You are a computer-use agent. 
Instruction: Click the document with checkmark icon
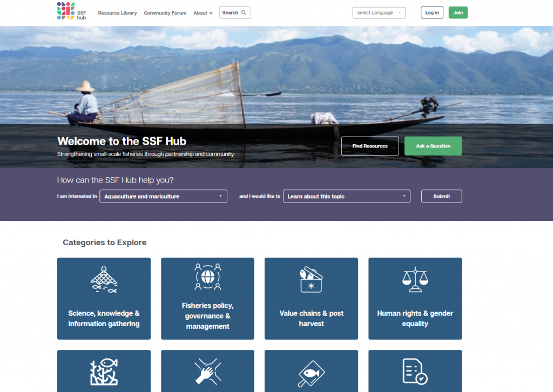click(x=415, y=371)
